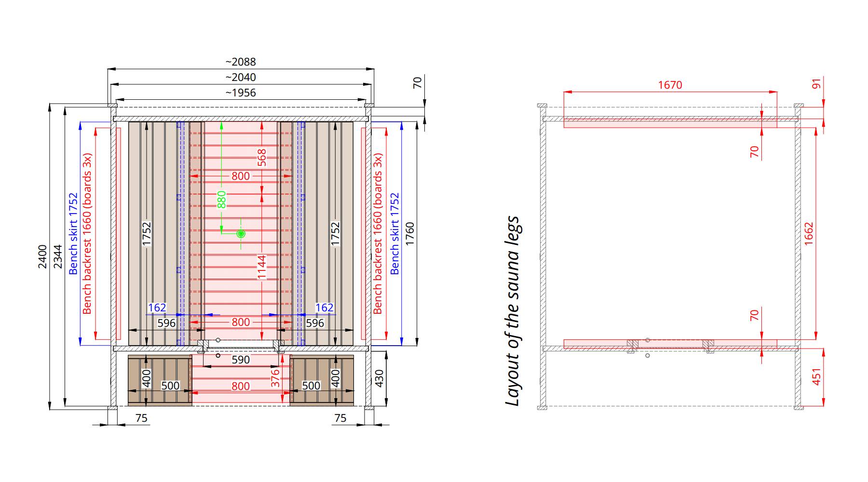
Task: Select the right red 'Bench backrest 1660' label
Action: pos(378,234)
